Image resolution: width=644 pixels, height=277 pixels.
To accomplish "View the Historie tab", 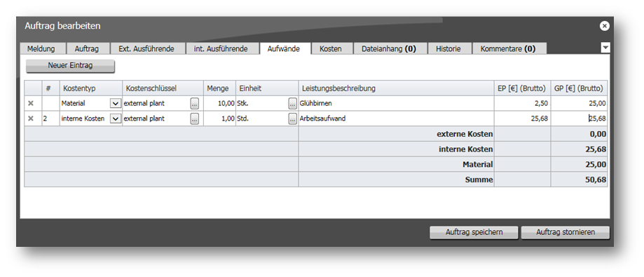I will 449,48.
